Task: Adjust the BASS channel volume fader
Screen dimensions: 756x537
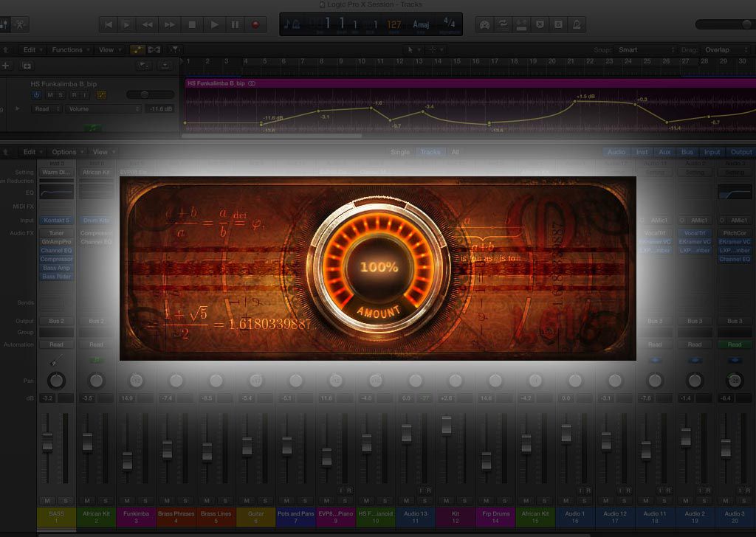Action: click(x=47, y=443)
